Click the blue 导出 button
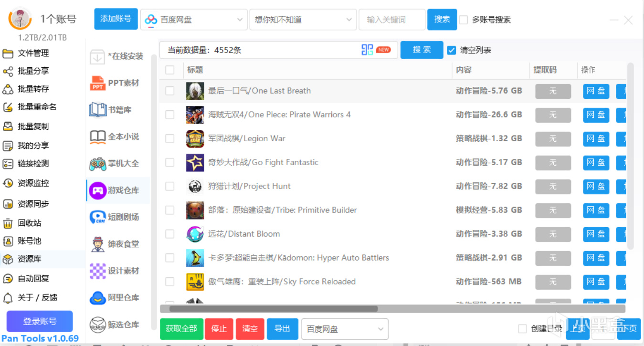 point(283,329)
